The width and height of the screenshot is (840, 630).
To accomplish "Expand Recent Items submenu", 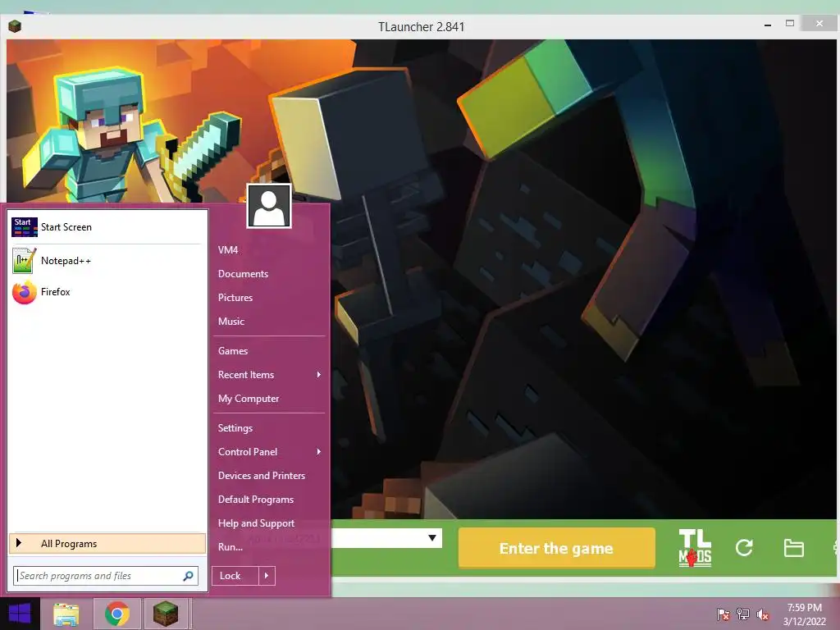I will (269, 375).
